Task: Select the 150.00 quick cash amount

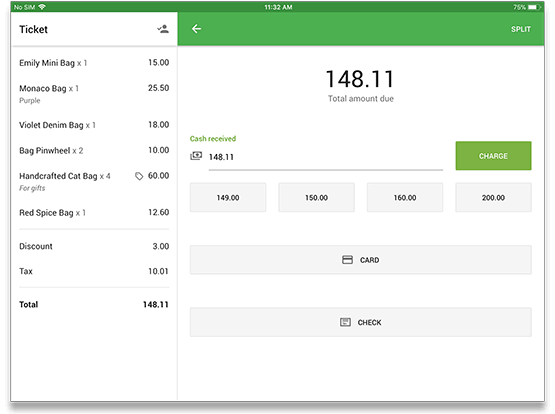Action: tap(316, 197)
